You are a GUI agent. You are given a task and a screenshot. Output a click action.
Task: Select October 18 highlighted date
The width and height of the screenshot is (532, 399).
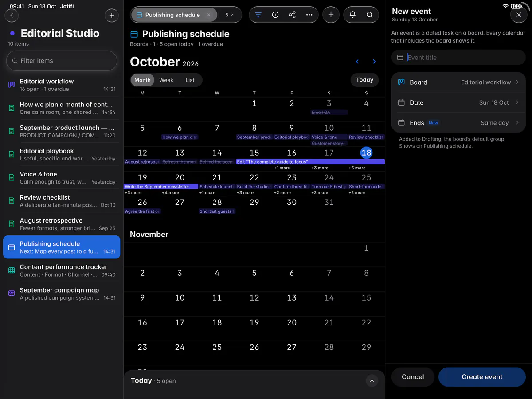tap(366, 153)
